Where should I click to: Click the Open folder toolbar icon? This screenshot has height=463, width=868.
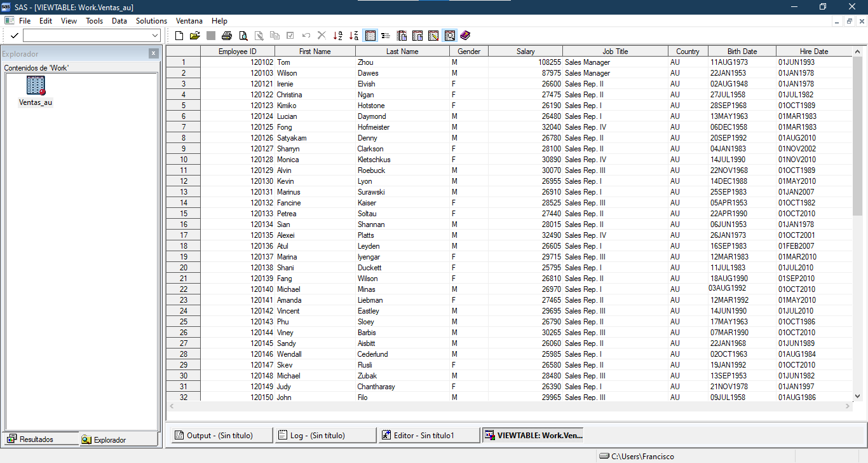(195, 36)
